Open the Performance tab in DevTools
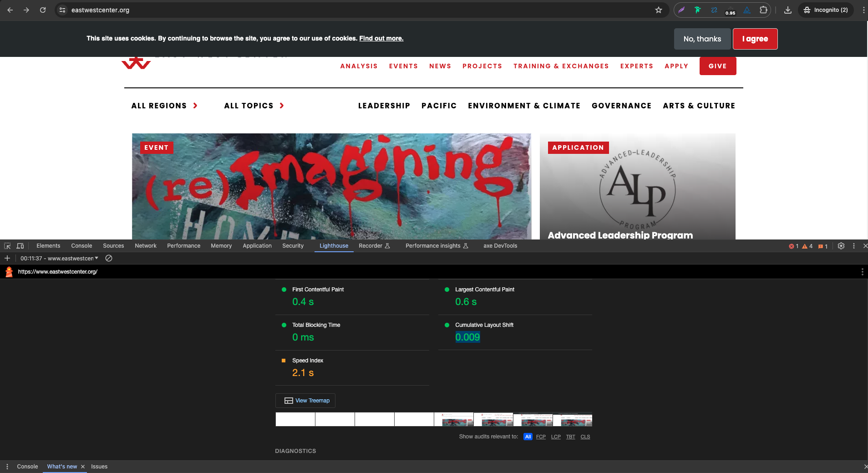The width and height of the screenshot is (868, 473). point(183,246)
